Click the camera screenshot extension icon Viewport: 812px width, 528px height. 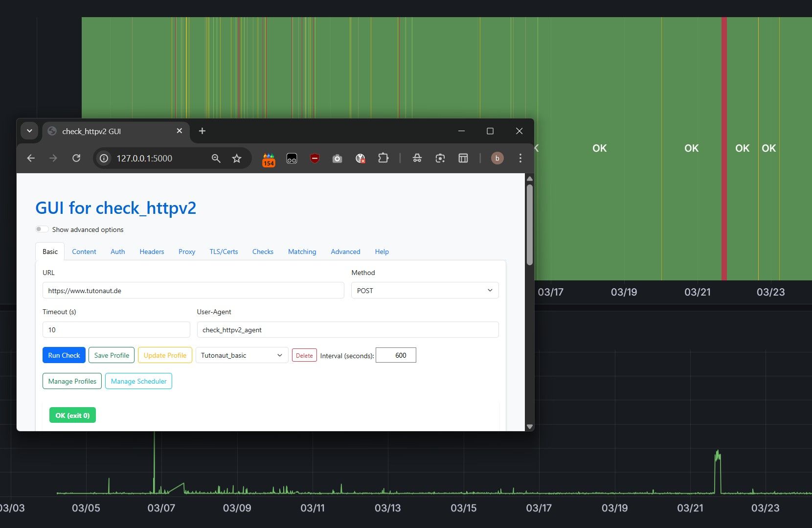[337, 159]
